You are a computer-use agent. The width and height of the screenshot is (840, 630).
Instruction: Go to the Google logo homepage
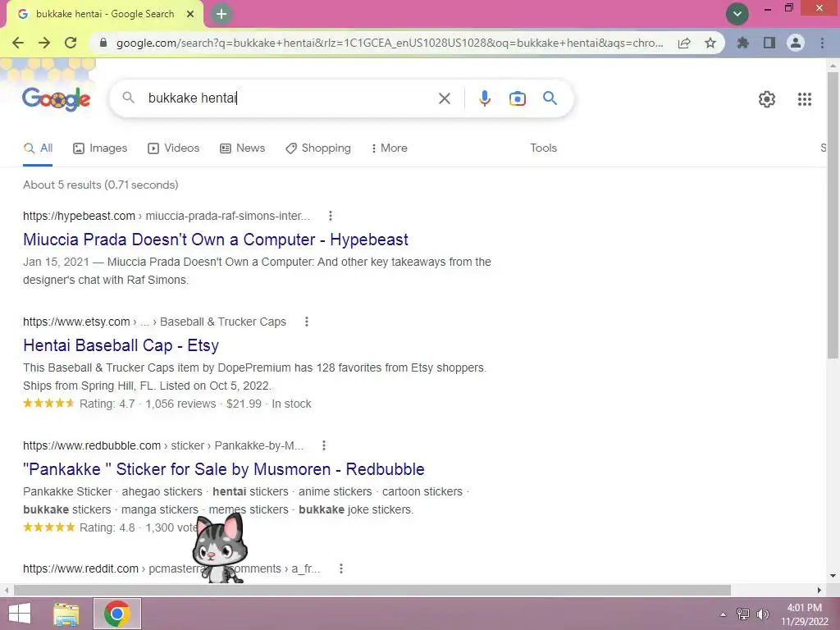[57, 98]
